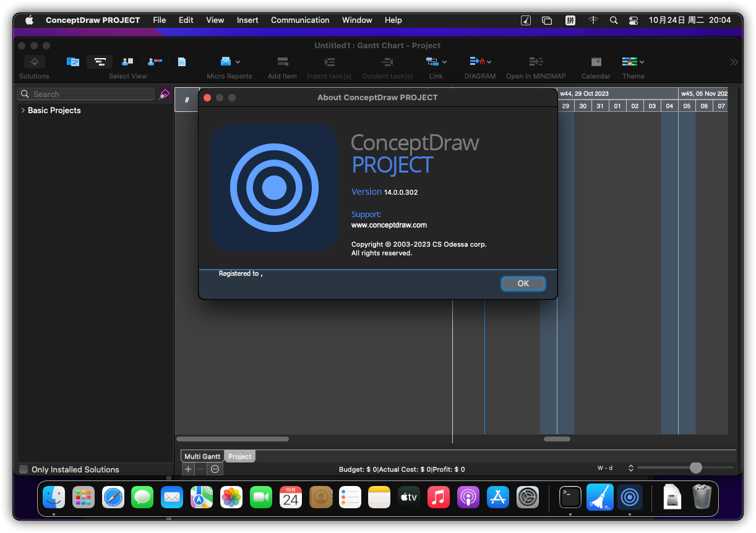Image resolution: width=756 pixels, height=533 pixels.
Task: Open the DIAGRAM dropdown arrow
Action: coord(489,62)
